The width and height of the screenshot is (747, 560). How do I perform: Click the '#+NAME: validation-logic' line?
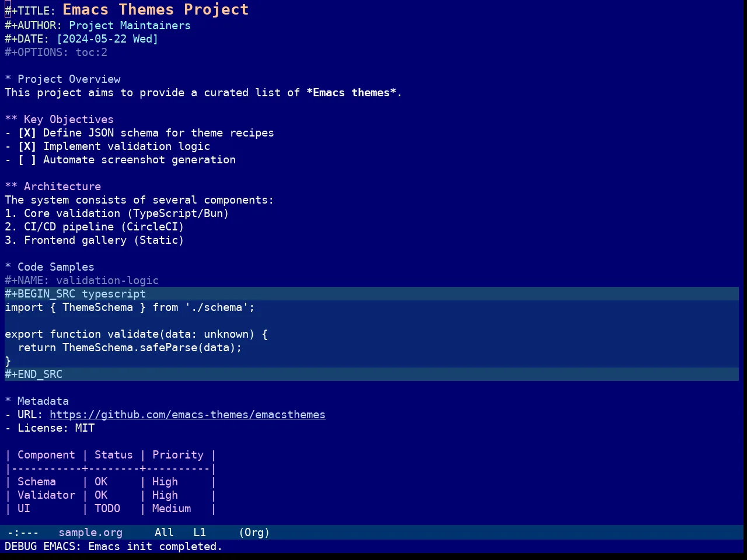[x=82, y=281]
